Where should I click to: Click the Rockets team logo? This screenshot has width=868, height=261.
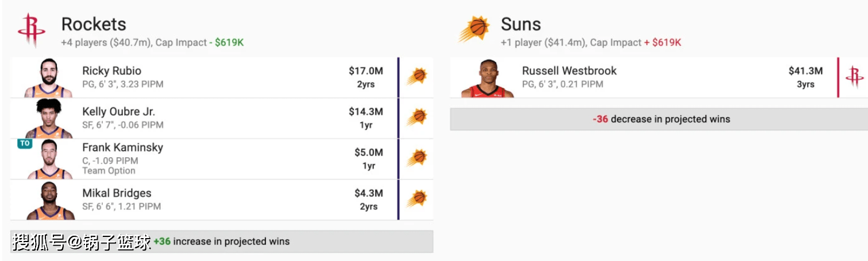click(x=31, y=30)
